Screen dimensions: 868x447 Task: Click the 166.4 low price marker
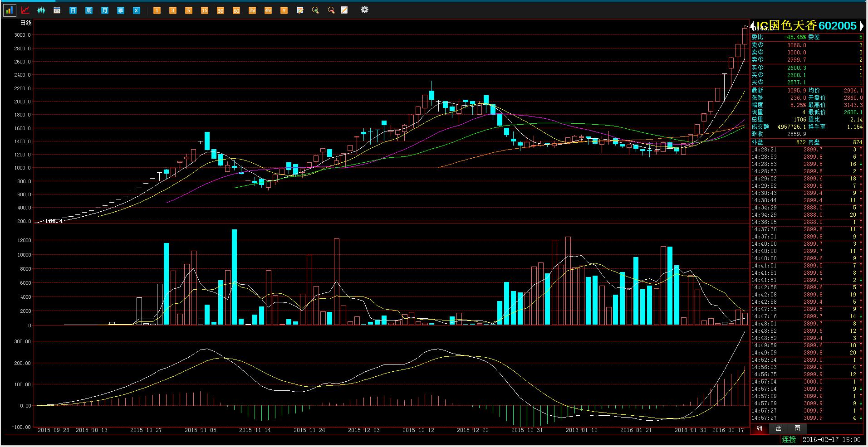[54, 221]
